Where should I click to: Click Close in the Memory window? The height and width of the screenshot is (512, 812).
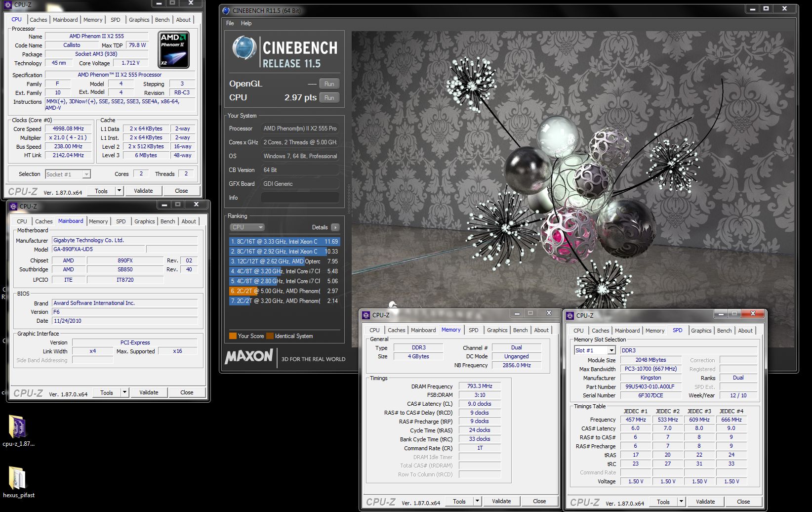[x=539, y=501]
